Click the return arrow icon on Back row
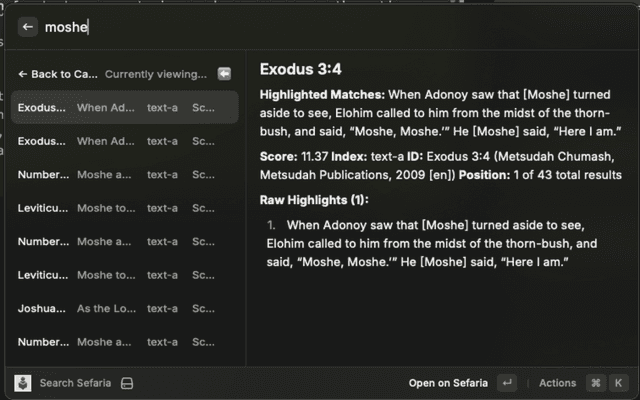 click(x=225, y=74)
